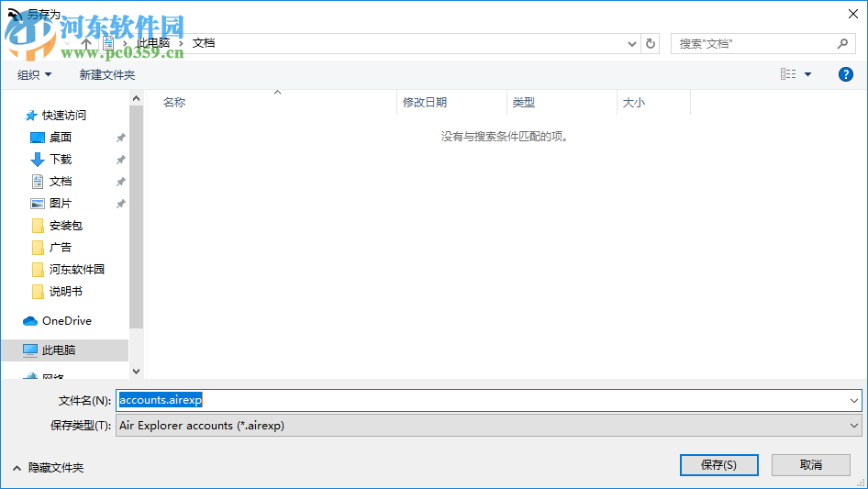Click the 河东软件园 folder icon

click(38, 270)
